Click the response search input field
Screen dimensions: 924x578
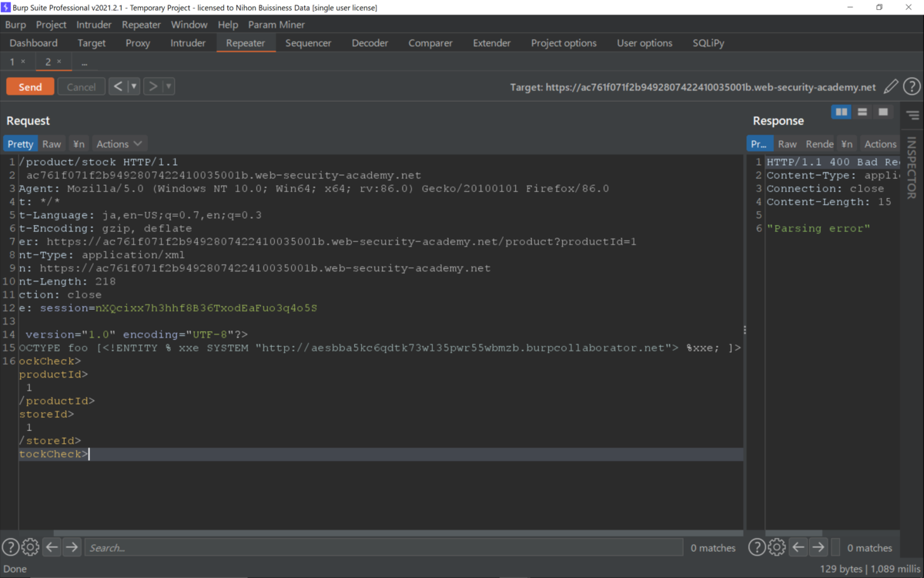[x=835, y=548]
